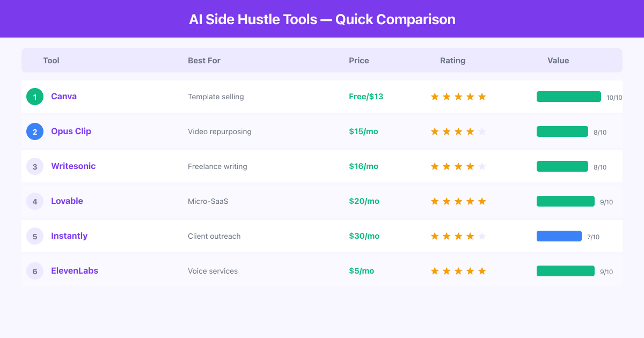Viewport: 644px width, 338px height.
Task: Click the ElevenLabs tool name
Action: tap(75, 271)
